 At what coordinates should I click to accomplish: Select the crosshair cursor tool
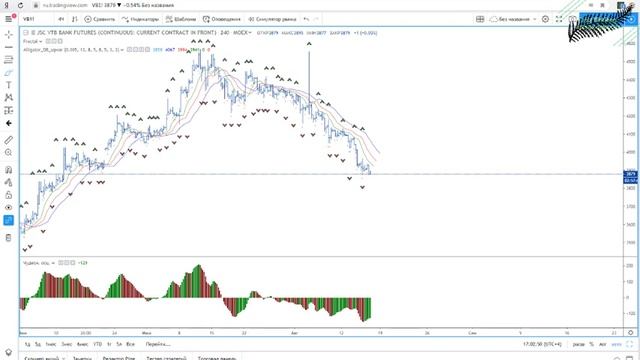8,34
